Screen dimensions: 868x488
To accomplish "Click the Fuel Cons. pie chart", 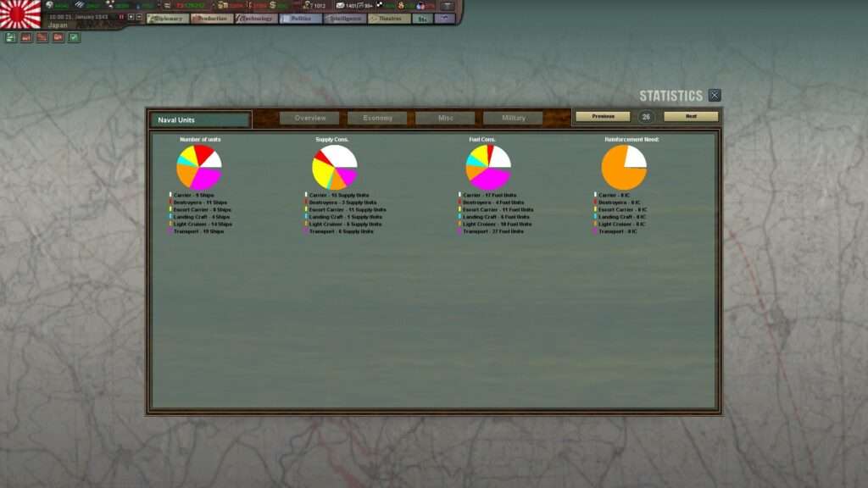I will [488, 168].
